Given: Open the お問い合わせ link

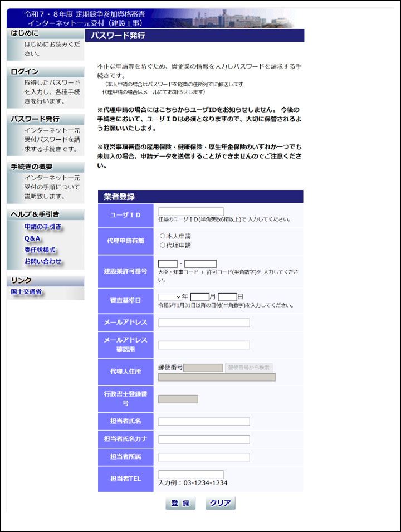Looking at the screenshot, I should tap(43, 261).
